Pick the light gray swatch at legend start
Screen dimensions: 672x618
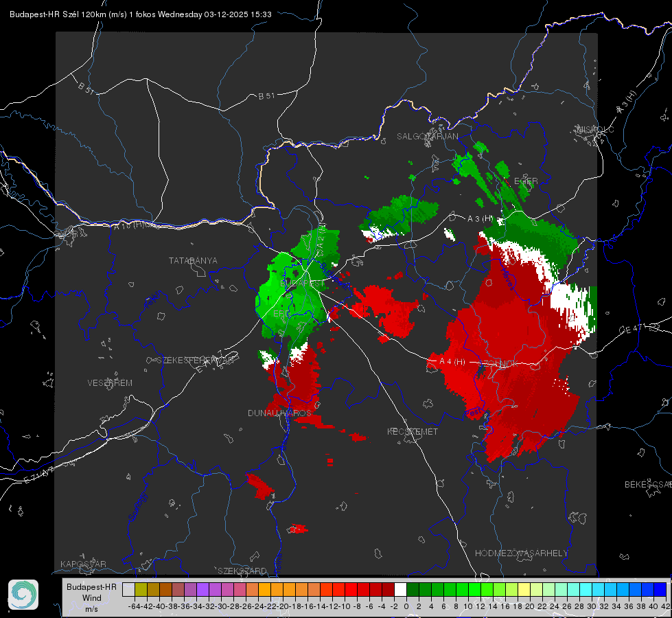(128, 589)
